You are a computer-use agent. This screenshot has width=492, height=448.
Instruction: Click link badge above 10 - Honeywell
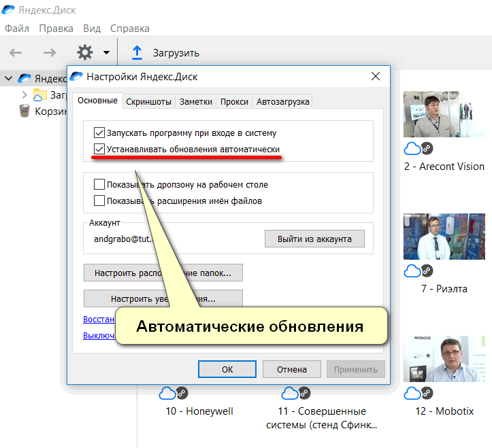click(x=182, y=393)
